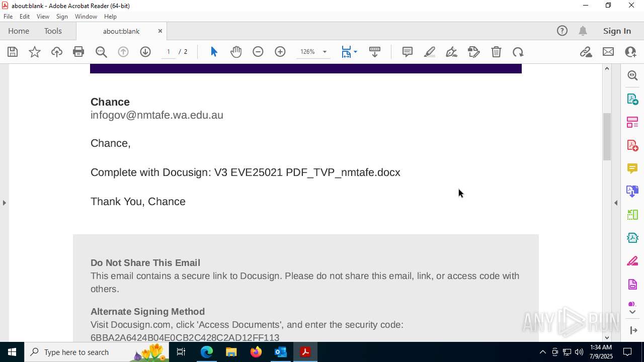Open the Edit menu
The image size is (644, 362).
click(25, 17)
